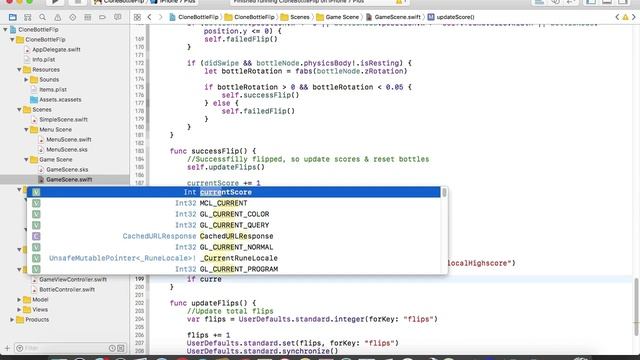
Task: Open the Breakpoint navigator icon
Action: coord(102,17)
